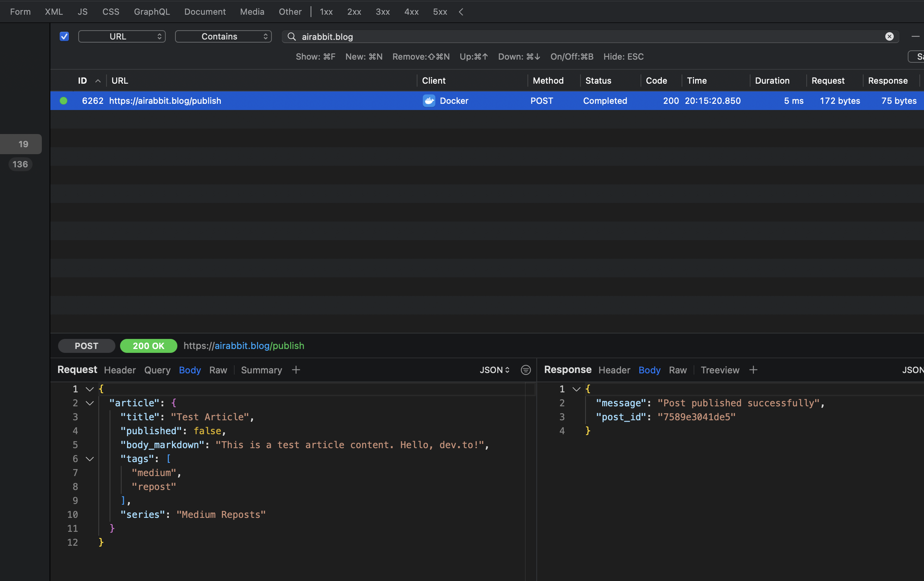Sort the request list by ID column header
Viewport: 924px width, 581px height.
(82, 81)
